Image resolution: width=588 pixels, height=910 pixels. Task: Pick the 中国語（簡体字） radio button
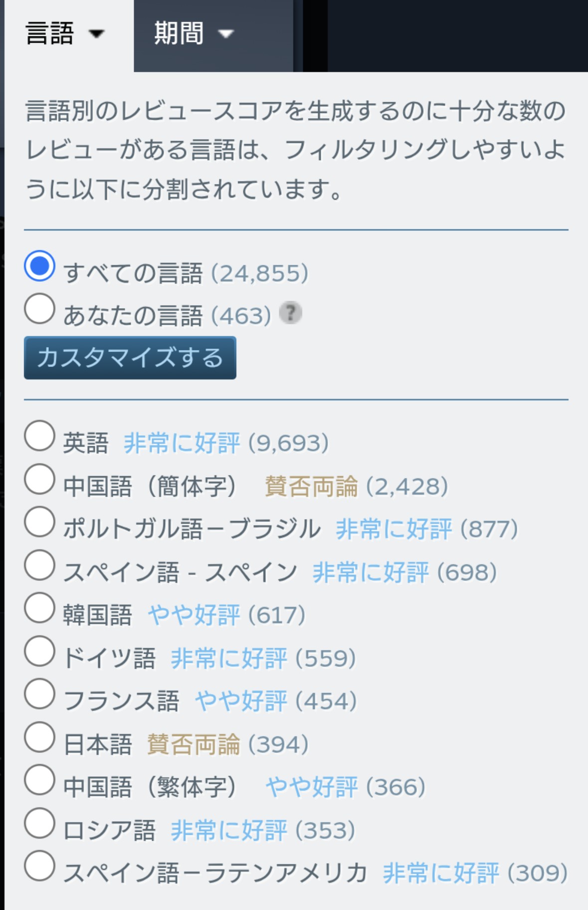39,479
